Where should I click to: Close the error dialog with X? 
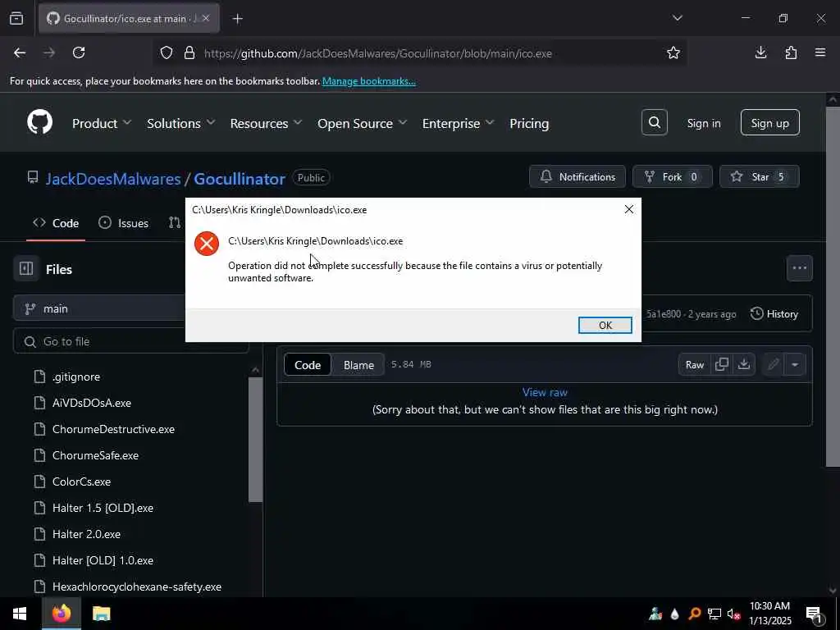pos(629,209)
